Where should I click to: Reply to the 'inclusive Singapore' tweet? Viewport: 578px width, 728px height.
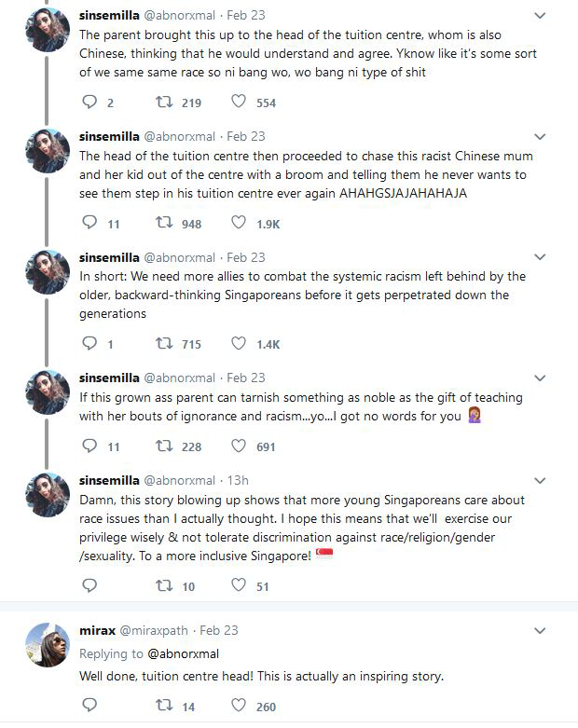point(89,585)
